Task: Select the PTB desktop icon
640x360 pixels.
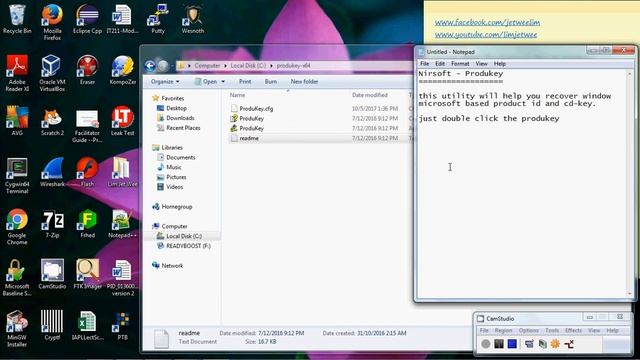Action: (122, 326)
